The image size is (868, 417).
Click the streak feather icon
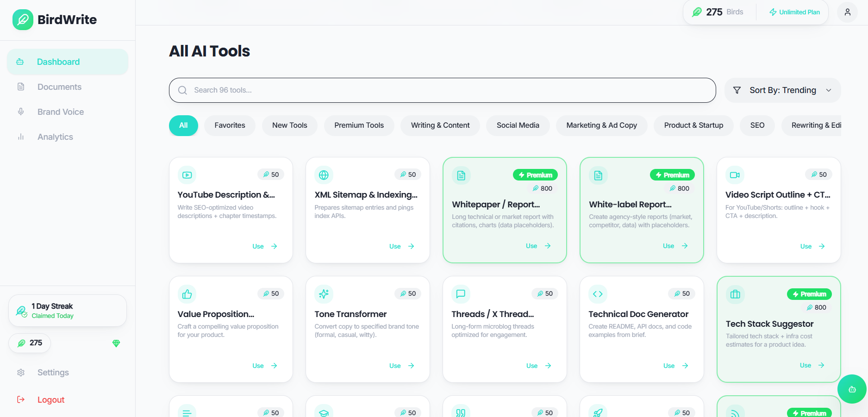coord(21,311)
